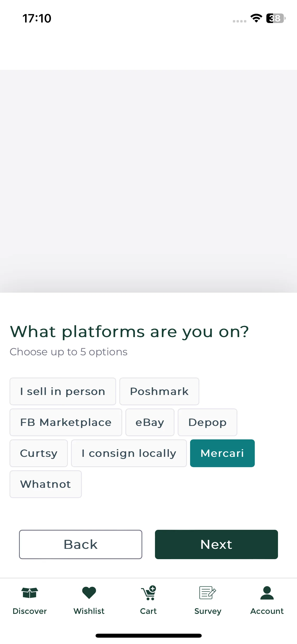
Task: Open the Cart icon
Action: [x=148, y=593]
